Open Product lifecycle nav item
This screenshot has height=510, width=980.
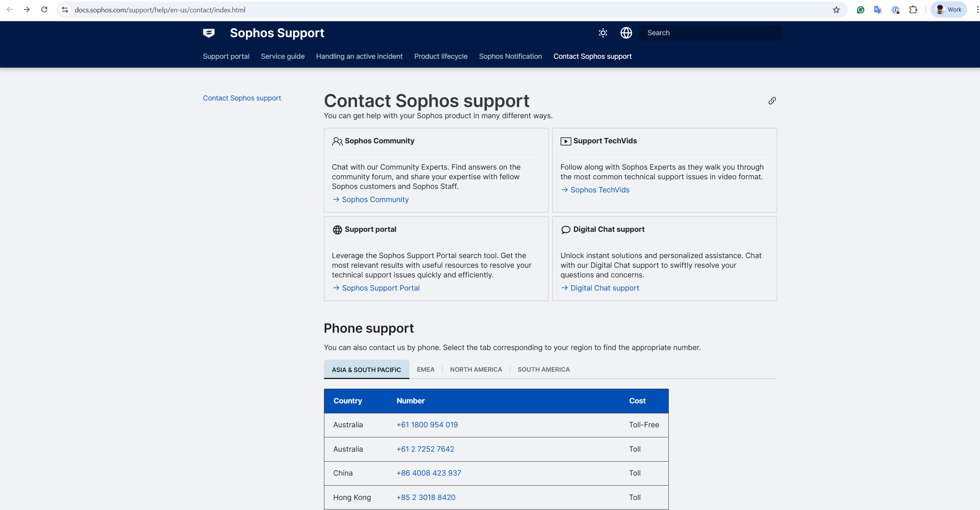441,56
